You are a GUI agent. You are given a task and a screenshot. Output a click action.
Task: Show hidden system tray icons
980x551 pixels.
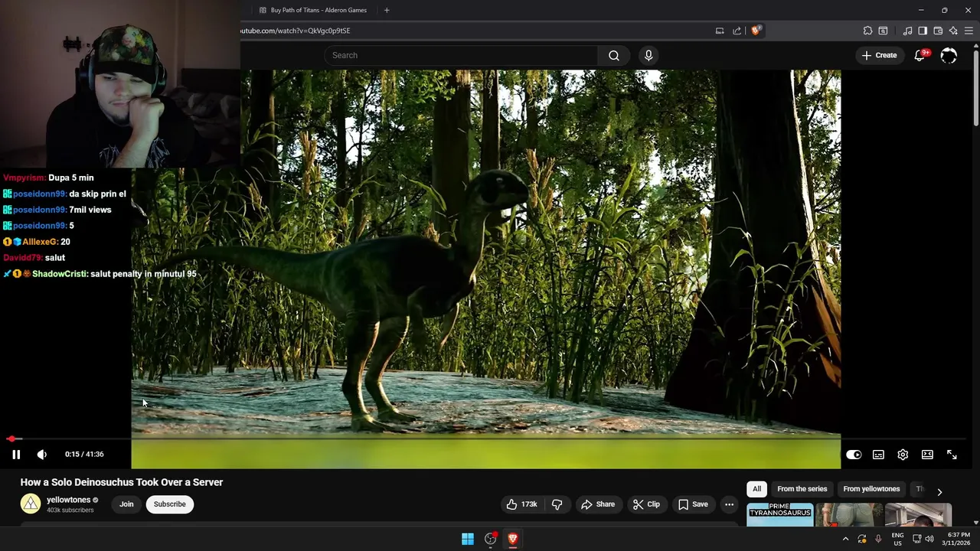[x=845, y=539]
